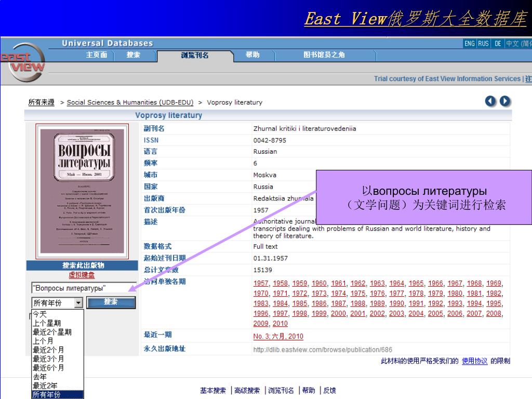
Task: Click footer link 帮助
Action: (x=309, y=391)
